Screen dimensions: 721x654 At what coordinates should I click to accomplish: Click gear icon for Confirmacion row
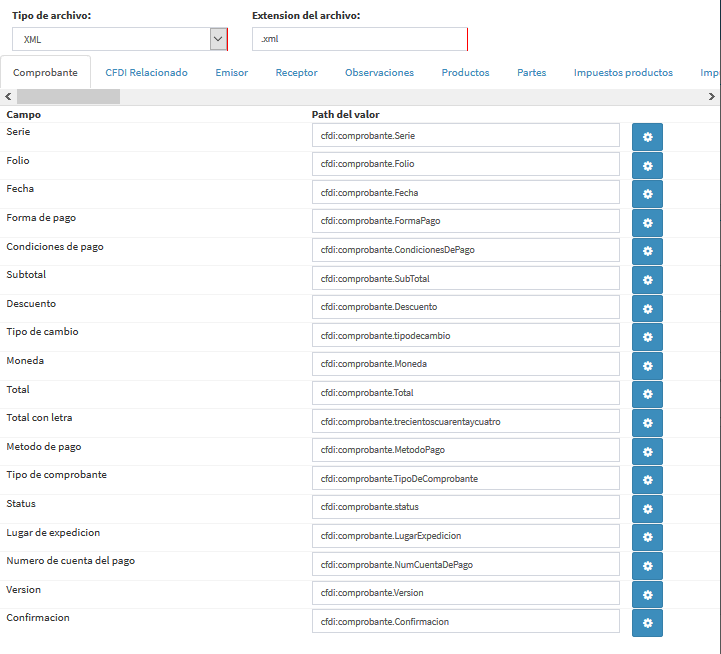[x=647, y=622]
